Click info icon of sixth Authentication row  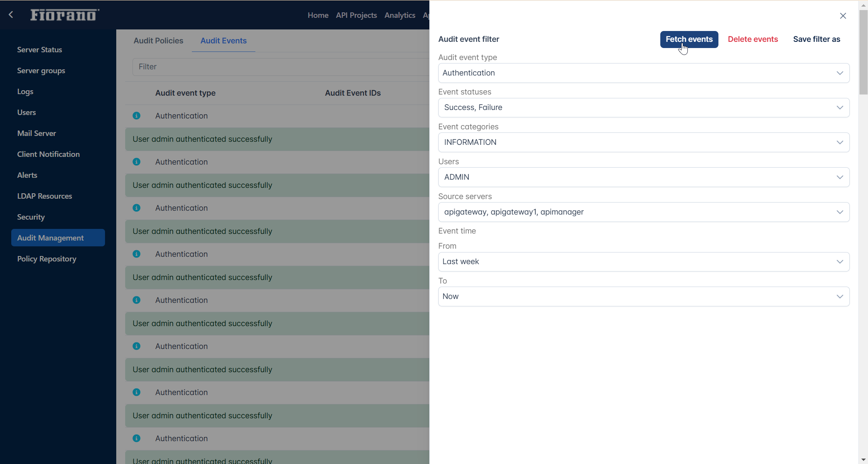[x=136, y=346]
